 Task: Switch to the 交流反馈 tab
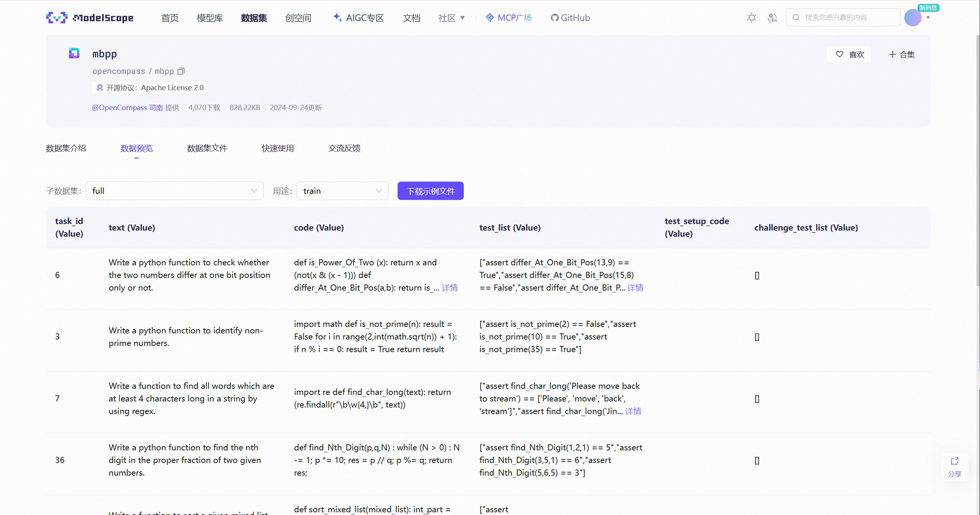344,148
